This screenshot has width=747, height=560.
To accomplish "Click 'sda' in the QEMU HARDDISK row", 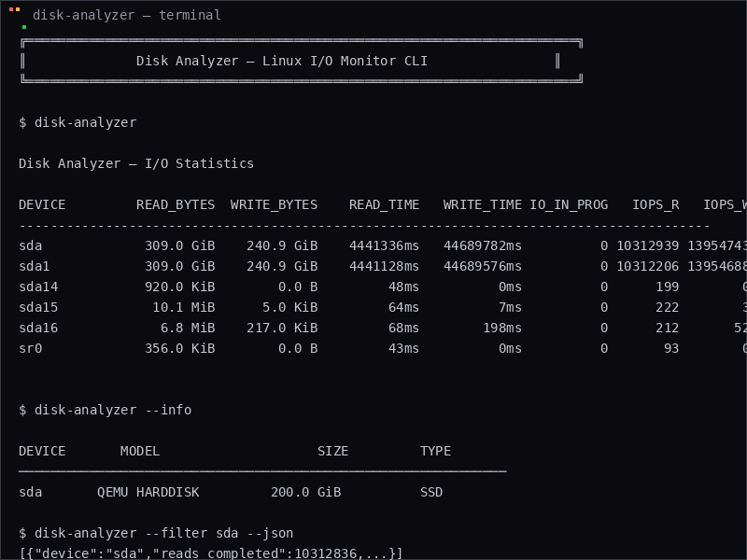I will (x=31, y=493).
